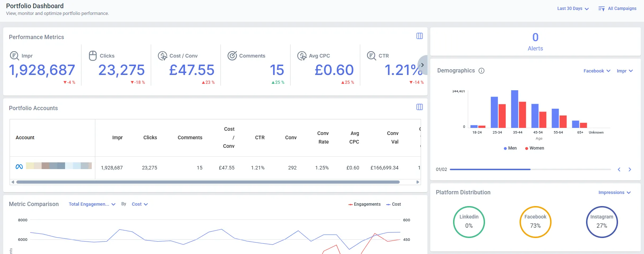Sort by Clicks column header
This screenshot has height=254, width=644.
click(150, 137)
